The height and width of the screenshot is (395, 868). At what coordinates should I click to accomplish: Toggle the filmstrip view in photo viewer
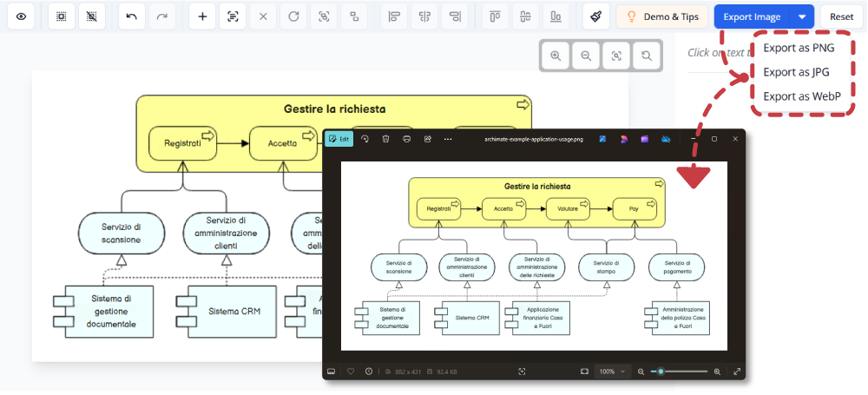click(331, 372)
